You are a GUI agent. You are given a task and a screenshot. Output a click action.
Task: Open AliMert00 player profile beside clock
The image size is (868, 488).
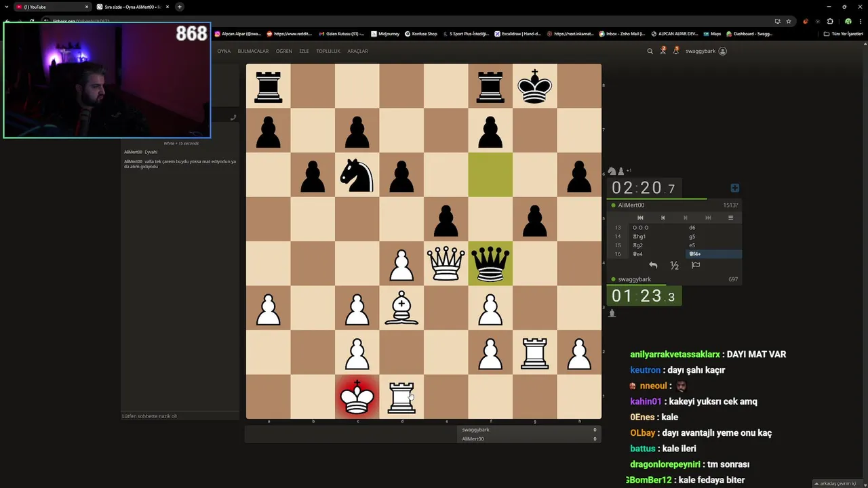[631, 205]
